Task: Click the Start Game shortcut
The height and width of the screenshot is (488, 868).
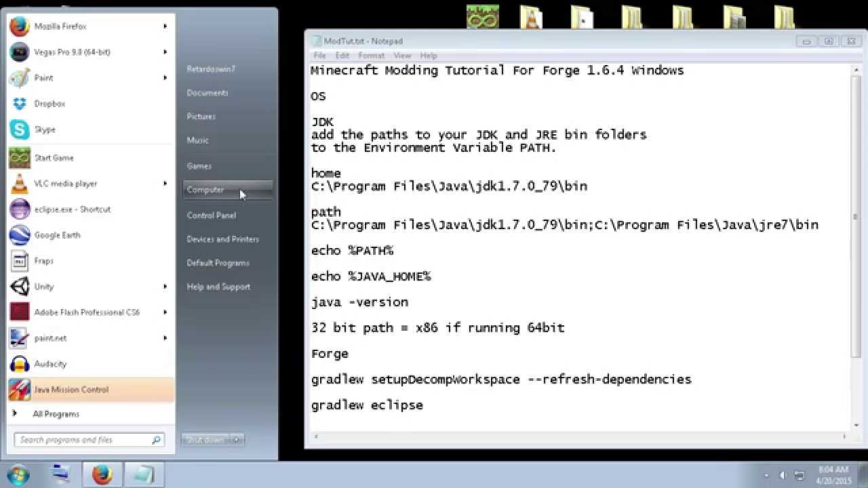Action: [91, 158]
